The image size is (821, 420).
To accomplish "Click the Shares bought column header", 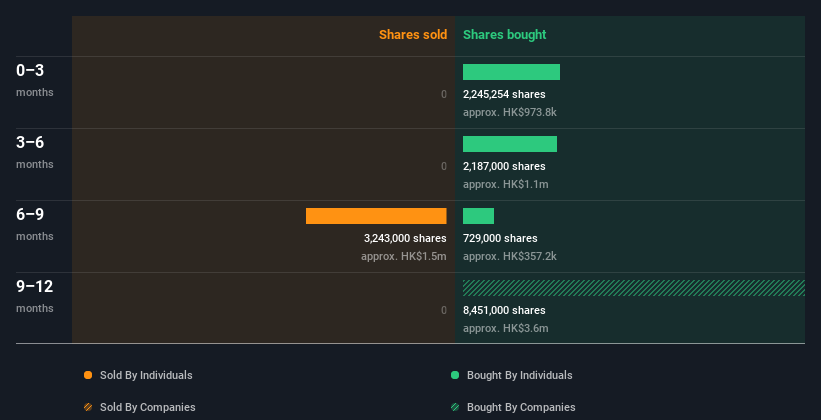I will [x=504, y=35].
